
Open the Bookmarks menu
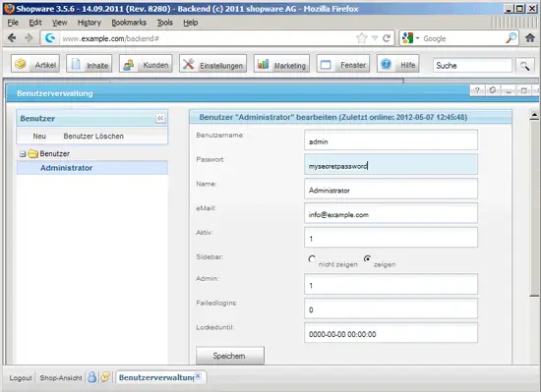pos(129,23)
